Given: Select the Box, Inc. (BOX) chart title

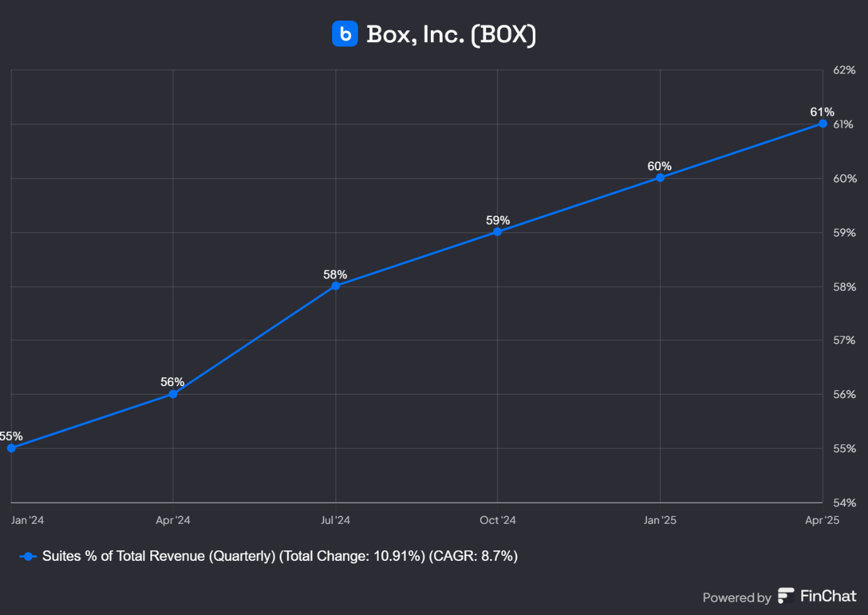Looking at the screenshot, I should click(x=450, y=35).
